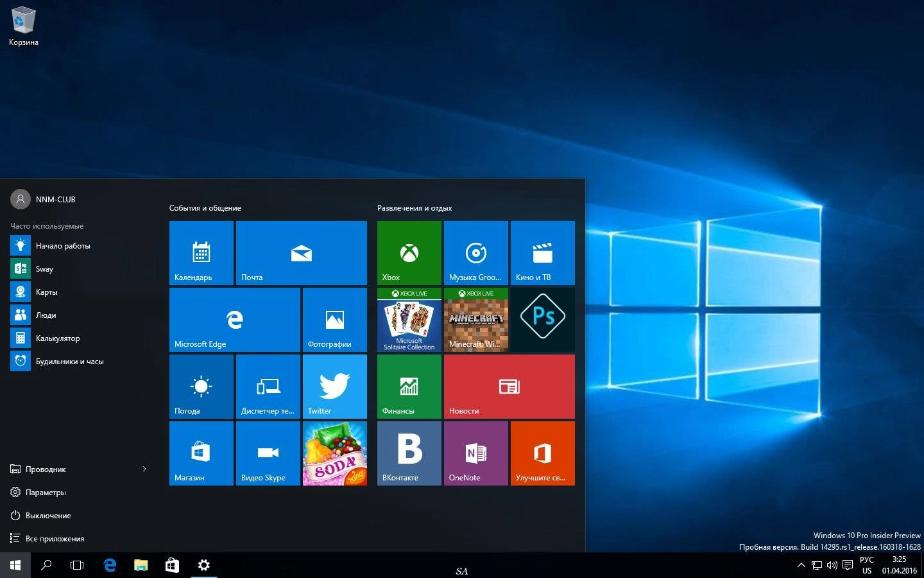
Task: Open the OneNote tile
Action: 476,453
